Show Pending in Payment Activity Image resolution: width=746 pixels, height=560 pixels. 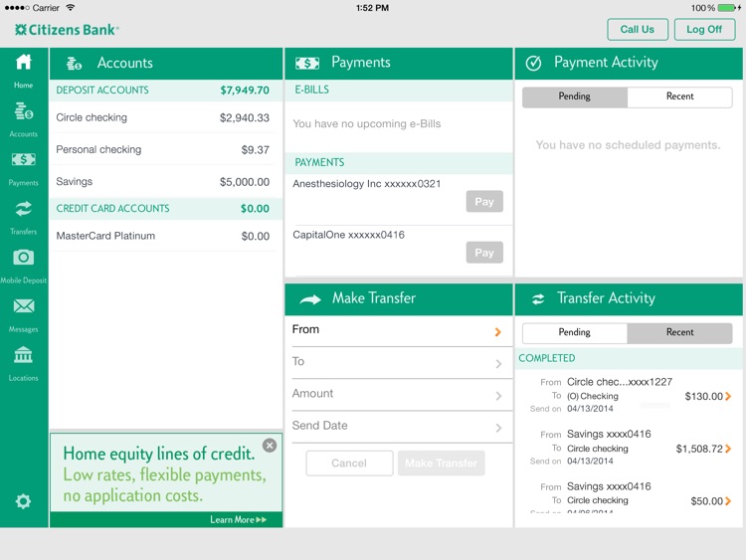[x=575, y=96]
